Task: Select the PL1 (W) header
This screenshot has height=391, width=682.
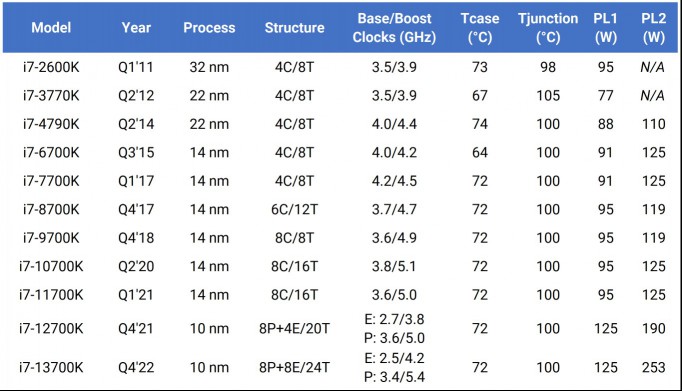Action: click(605, 28)
